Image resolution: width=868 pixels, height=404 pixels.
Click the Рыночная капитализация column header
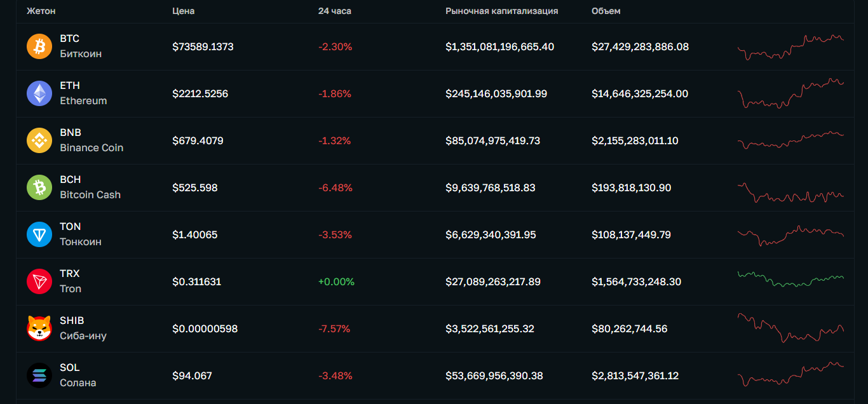point(501,10)
